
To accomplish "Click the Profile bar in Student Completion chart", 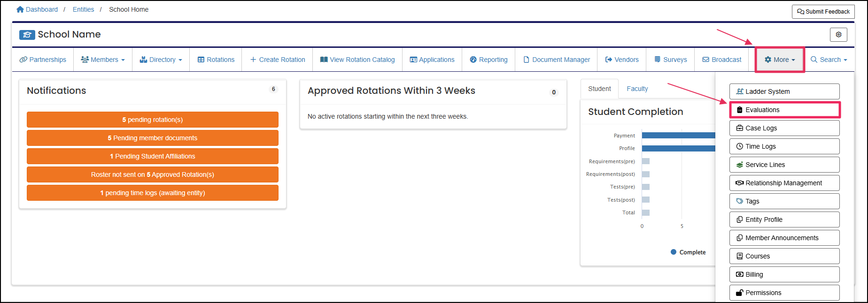I will 679,148.
